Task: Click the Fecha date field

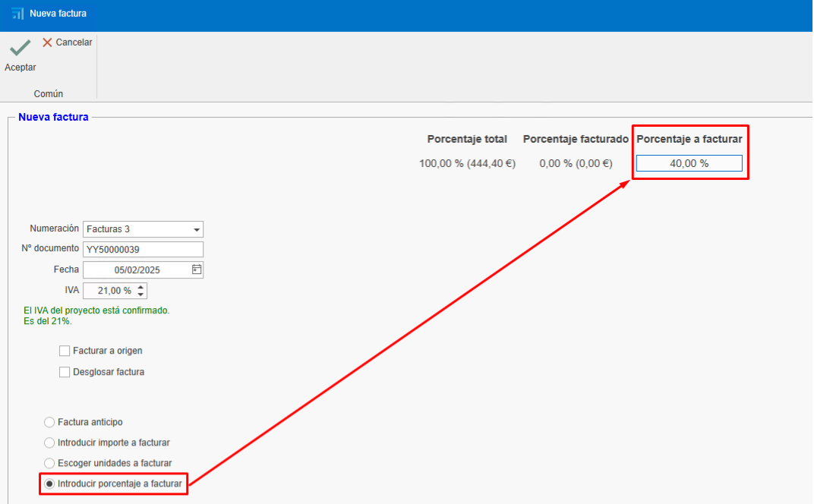Action: coord(135,269)
